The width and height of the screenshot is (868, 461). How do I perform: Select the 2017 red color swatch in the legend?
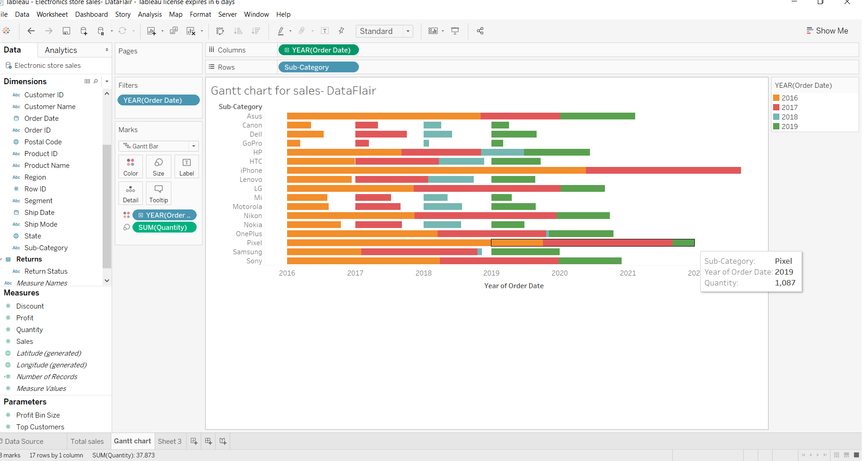[777, 107]
